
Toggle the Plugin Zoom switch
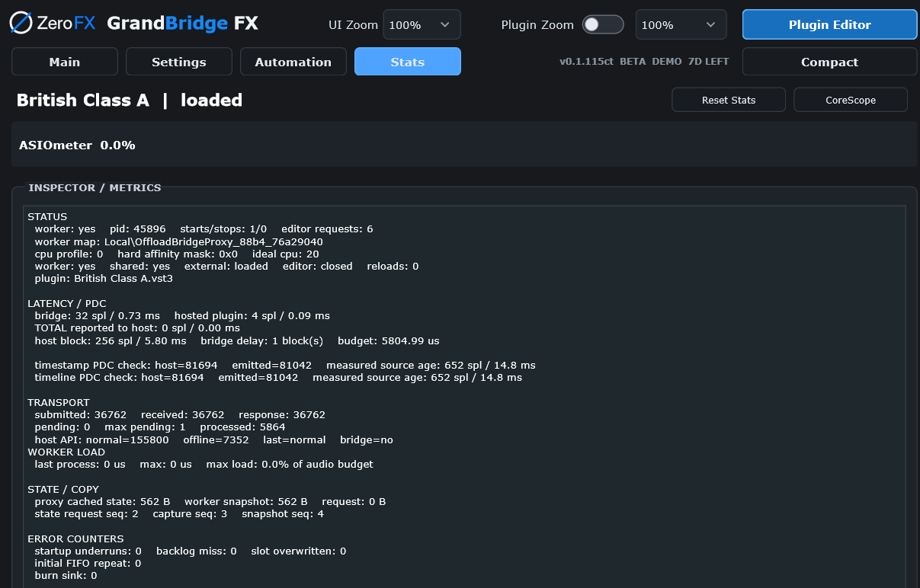click(603, 24)
